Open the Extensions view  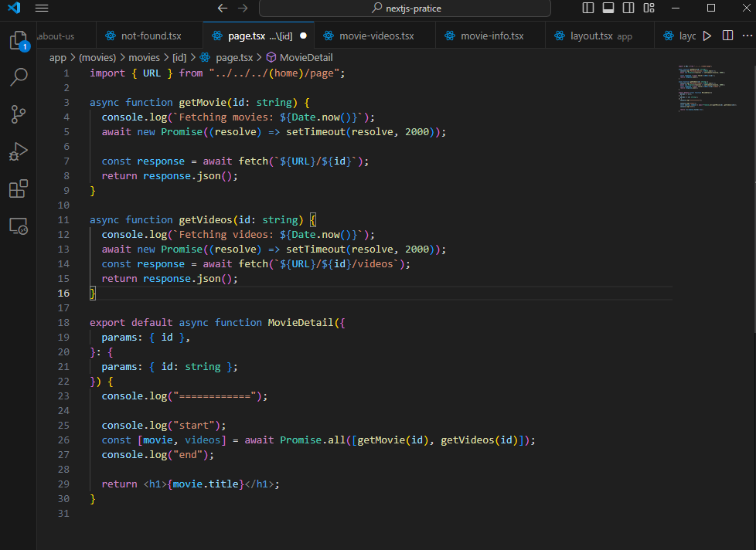(19, 188)
